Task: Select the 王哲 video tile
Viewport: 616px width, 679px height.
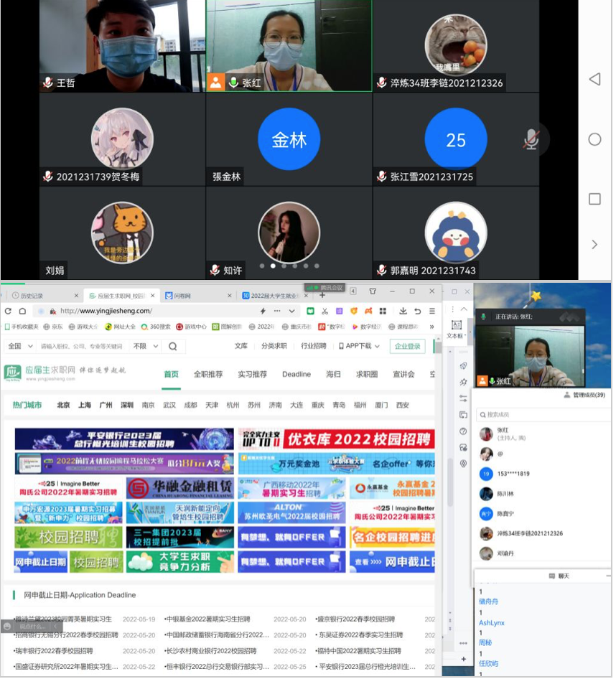Action: pyautogui.click(x=122, y=45)
